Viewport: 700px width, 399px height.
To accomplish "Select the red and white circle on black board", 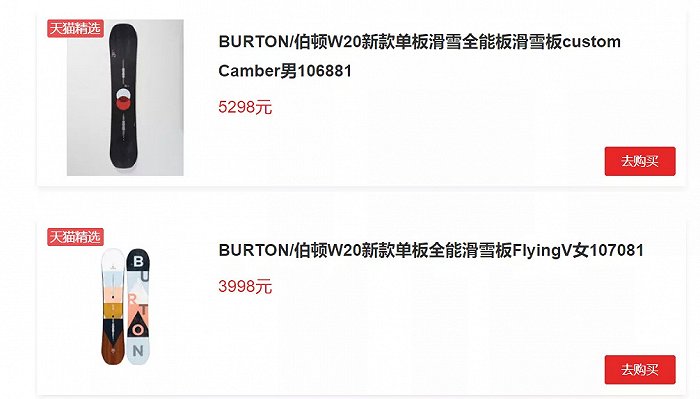I will pyautogui.click(x=123, y=99).
